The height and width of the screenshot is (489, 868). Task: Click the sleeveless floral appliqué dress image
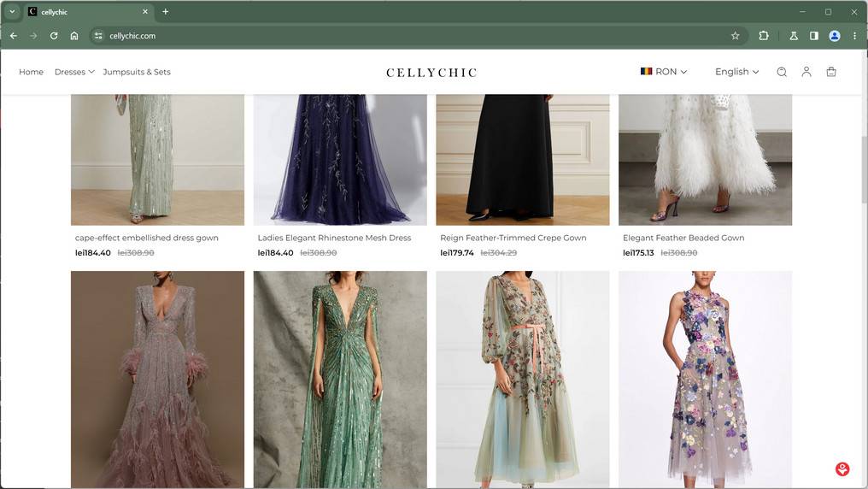pos(706,380)
